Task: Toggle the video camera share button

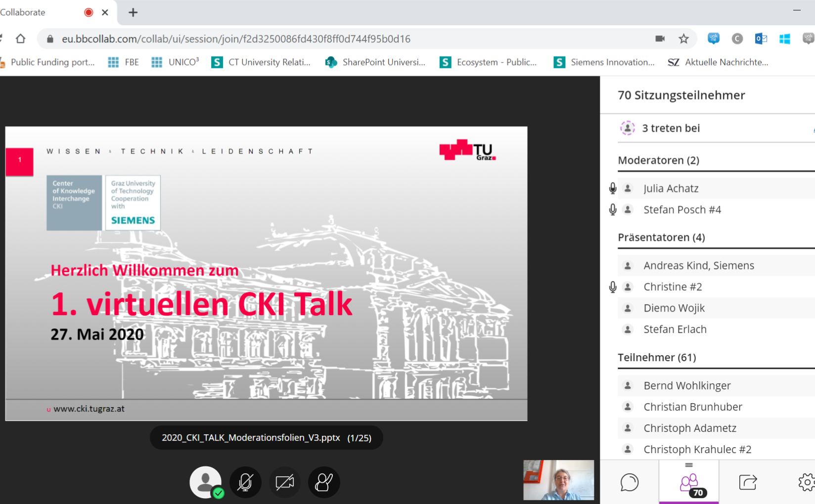Action: pyautogui.click(x=285, y=482)
